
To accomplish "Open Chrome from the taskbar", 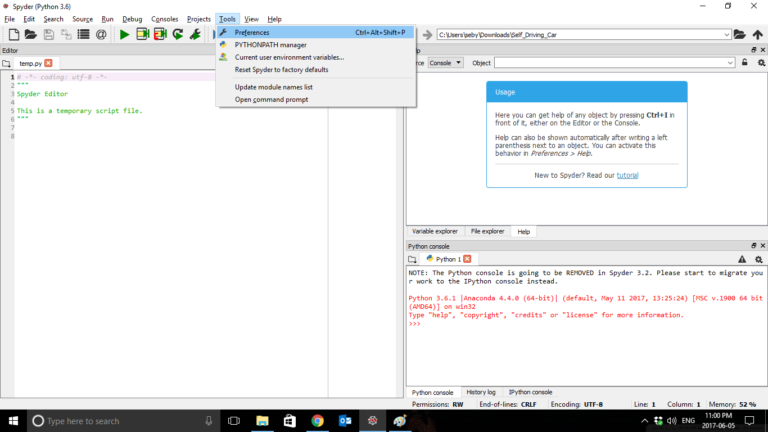I will tap(317, 421).
